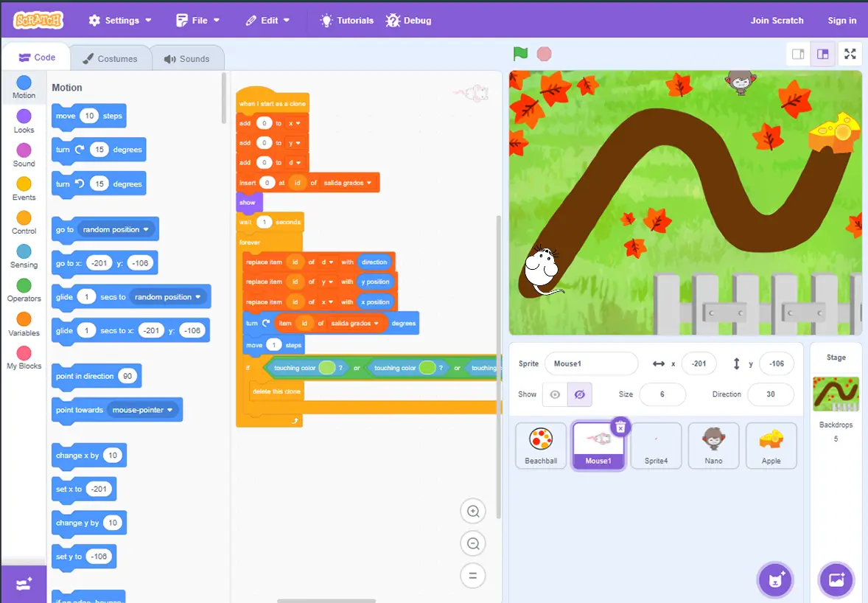Click the green flag to start
The width and height of the screenshot is (868, 603).
pyautogui.click(x=520, y=54)
